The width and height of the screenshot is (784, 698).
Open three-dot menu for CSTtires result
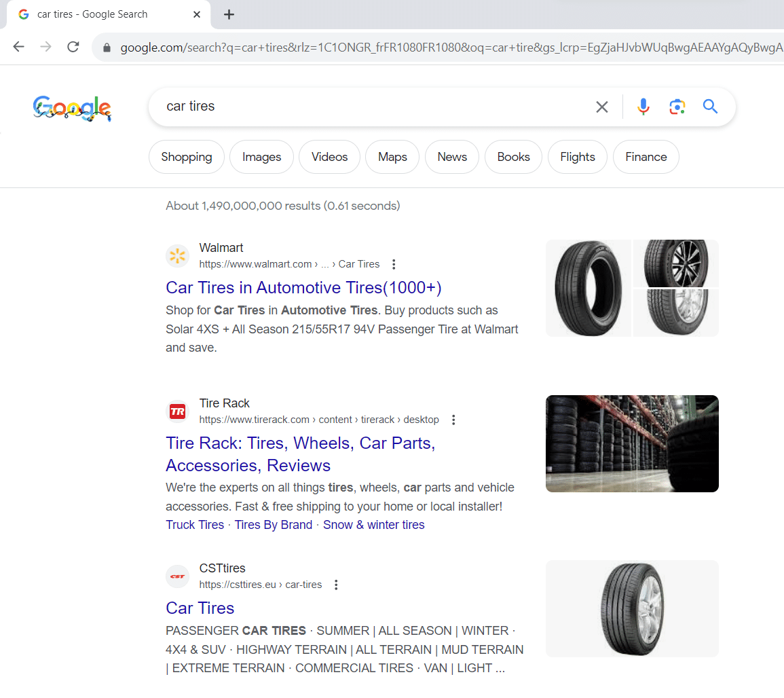click(336, 585)
